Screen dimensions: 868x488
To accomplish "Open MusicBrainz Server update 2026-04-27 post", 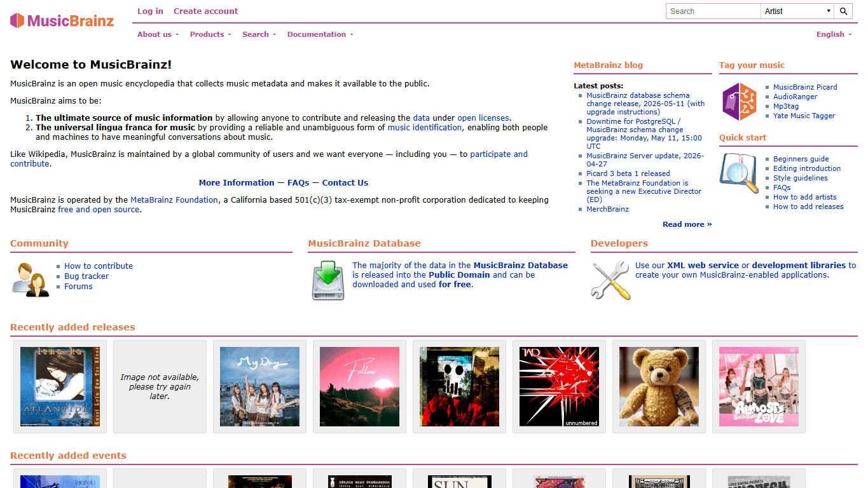I will click(x=645, y=159).
